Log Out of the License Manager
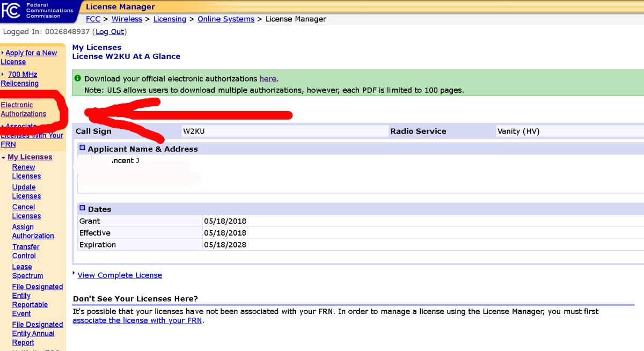 tap(109, 31)
